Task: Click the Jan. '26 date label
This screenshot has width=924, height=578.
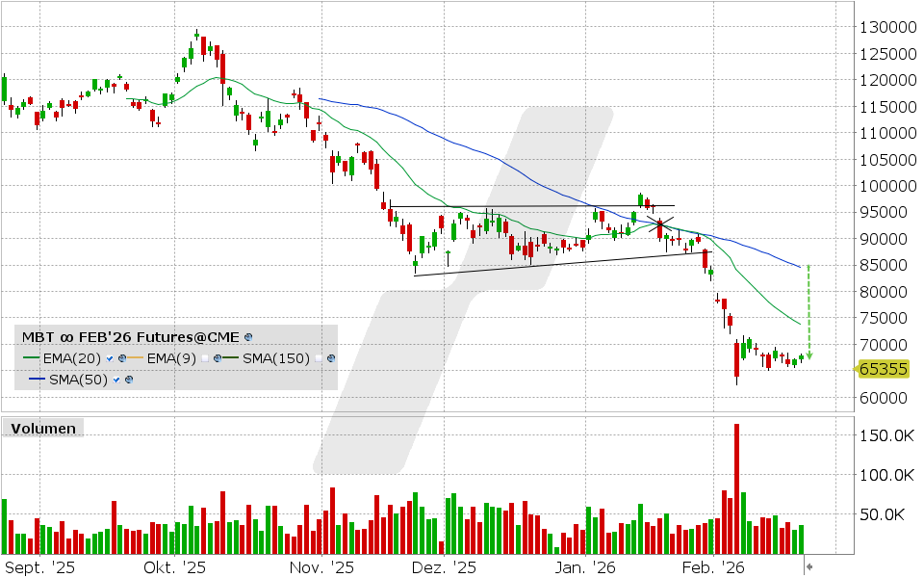Action: (587, 567)
